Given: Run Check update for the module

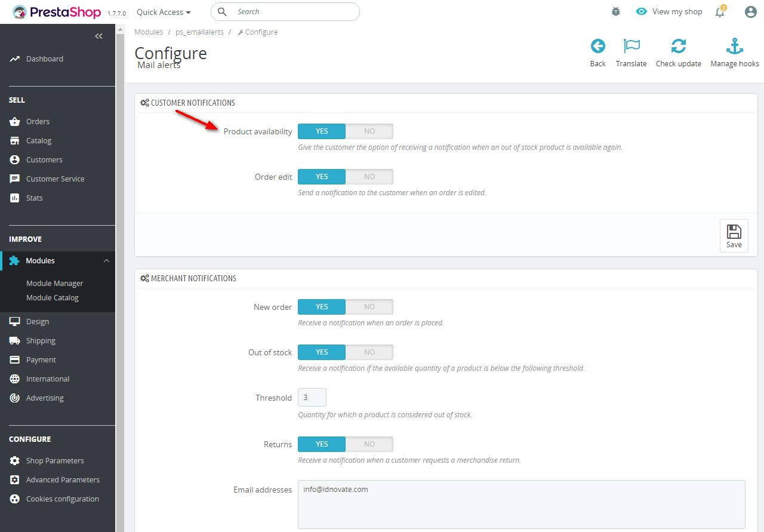Looking at the screenshot, I should click(x=679, y=51).
